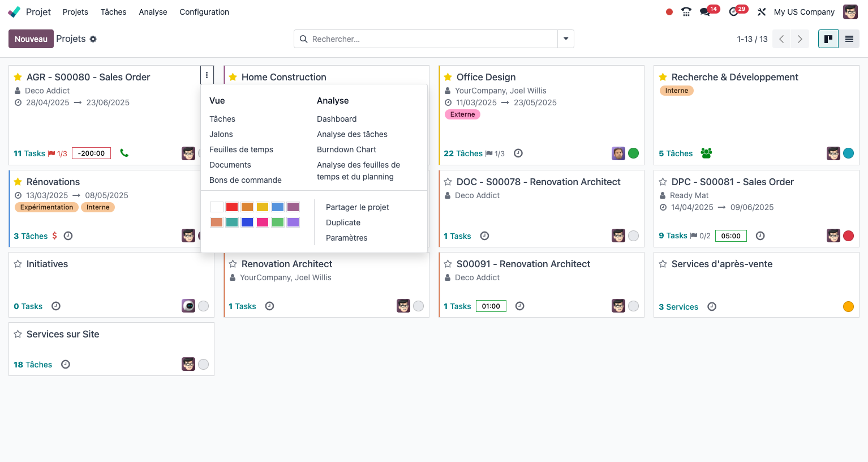868x462 pixels.
Task: Toggle favorite star on Services d'après-vente
Action: 663,264
